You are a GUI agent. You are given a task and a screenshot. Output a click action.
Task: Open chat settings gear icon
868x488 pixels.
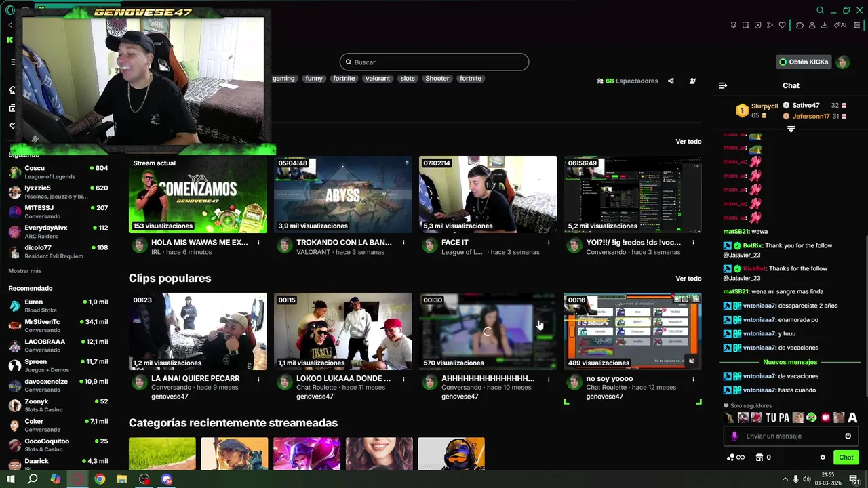823,457
